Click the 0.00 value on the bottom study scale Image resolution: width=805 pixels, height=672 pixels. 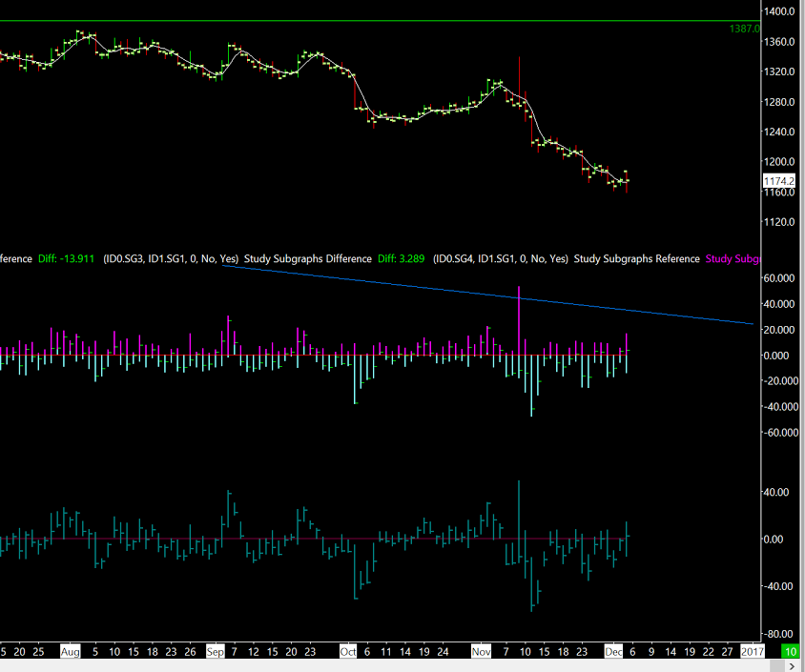pos(774,540)
